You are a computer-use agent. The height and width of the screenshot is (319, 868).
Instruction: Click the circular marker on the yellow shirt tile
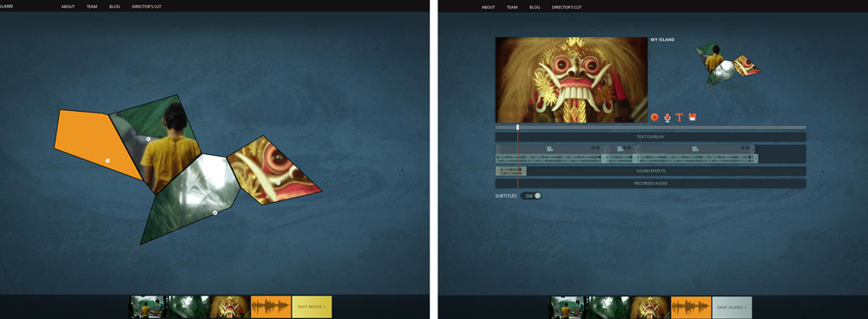tap(148, 139)
